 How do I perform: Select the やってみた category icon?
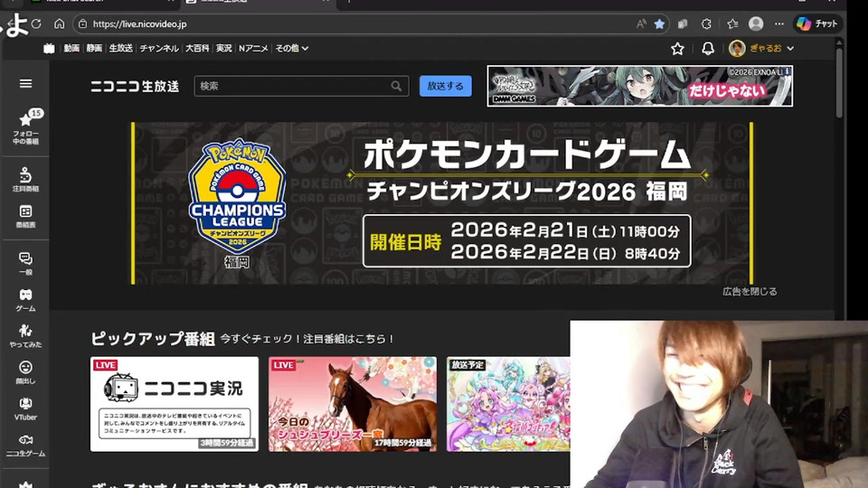coord(25,336)
